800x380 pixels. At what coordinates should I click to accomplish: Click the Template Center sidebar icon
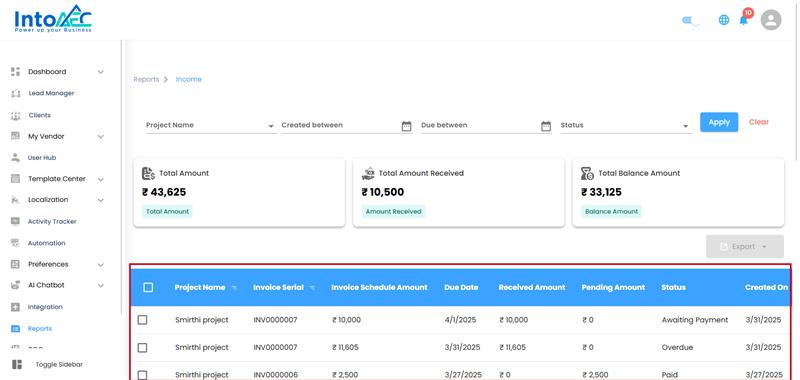(15, 179)
